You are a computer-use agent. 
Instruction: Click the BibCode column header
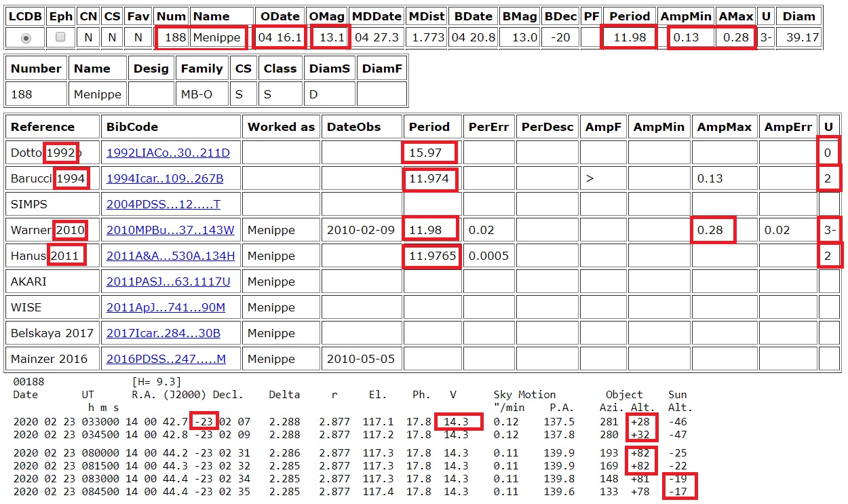[132, 127]
